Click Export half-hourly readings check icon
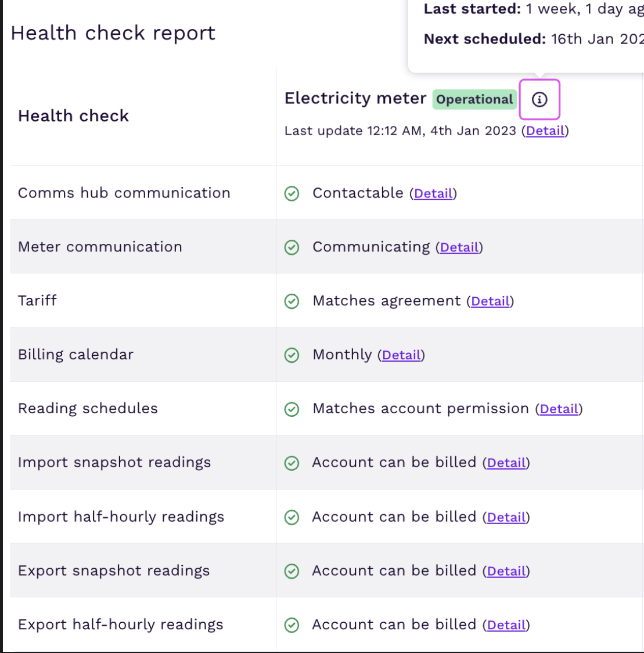Image resolution: width=644 pixels, height=653 pixels. pos(292,625)
